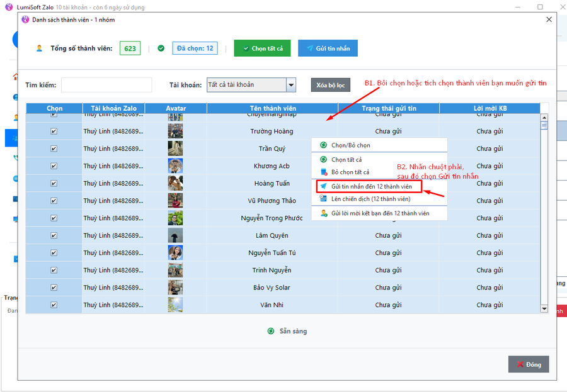The width and height of the screenshot is (567, 392).
Task: Click the member icon beside Tổng số thành viên
Action: coord(40,48)
